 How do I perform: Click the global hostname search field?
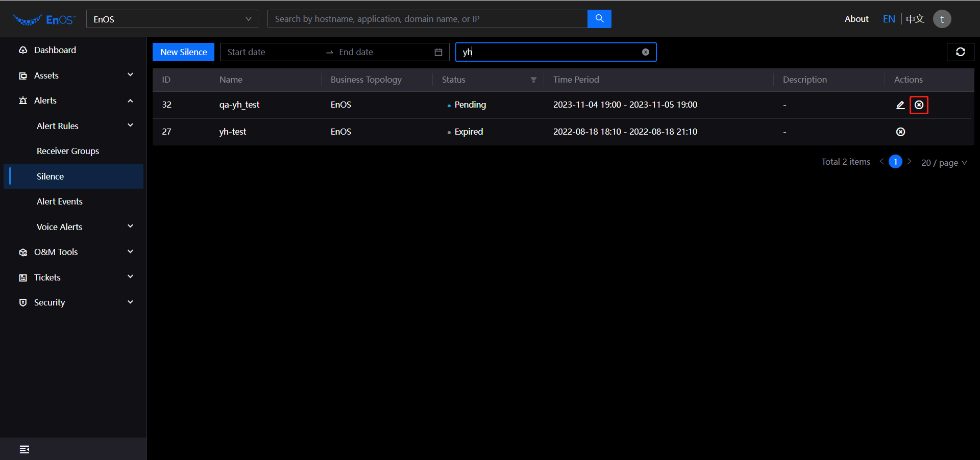(x=427, y=19)
